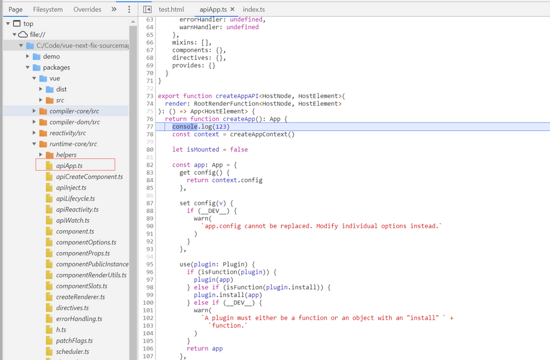Click 'return app' on line 106
This screenshot has width=550, height=360.
[x=204, y=348]
